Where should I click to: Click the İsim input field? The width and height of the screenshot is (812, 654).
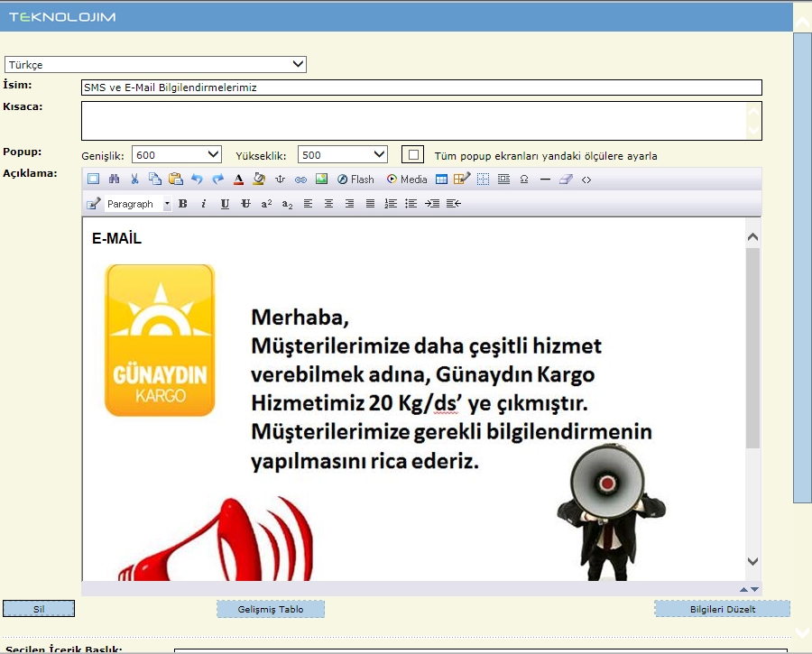(421, 88)
